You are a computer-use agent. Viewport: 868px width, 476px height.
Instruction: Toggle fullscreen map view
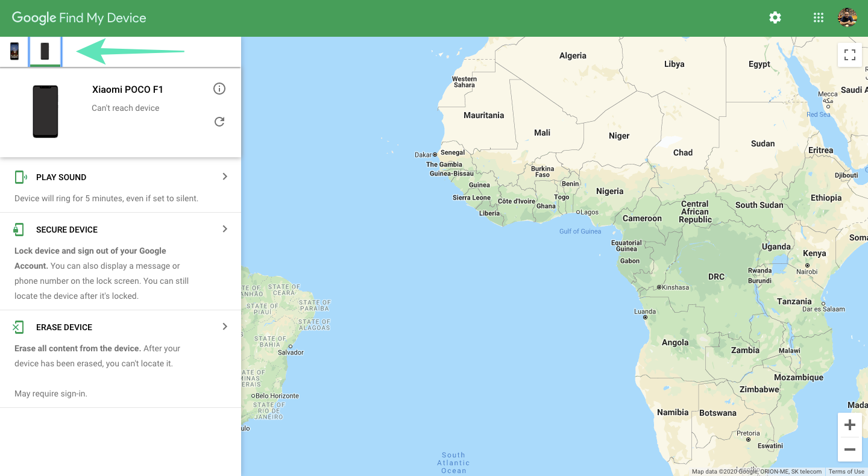pos(850,55)
